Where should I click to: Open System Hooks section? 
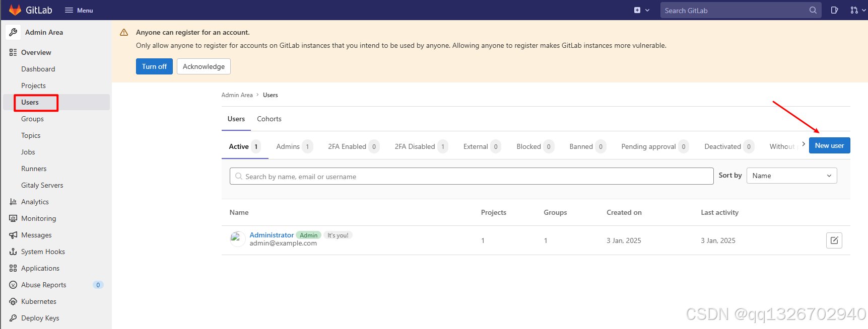(43, 252)
